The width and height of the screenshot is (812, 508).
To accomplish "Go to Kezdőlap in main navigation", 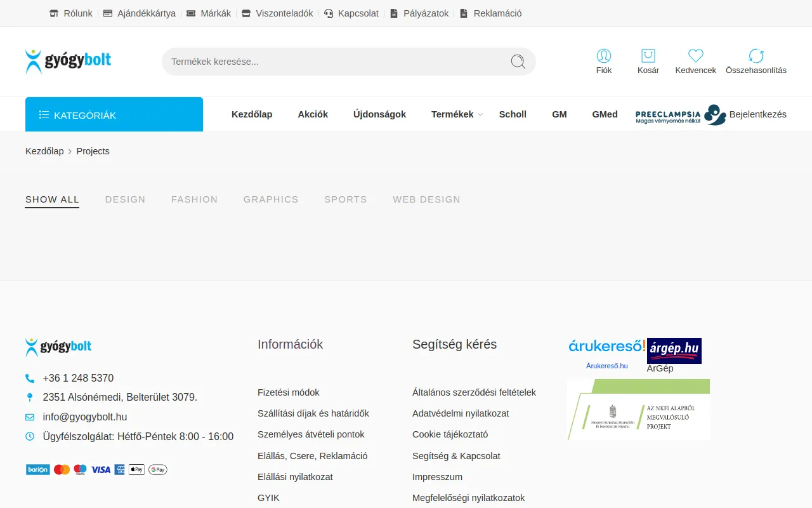I will click(252, 114).
